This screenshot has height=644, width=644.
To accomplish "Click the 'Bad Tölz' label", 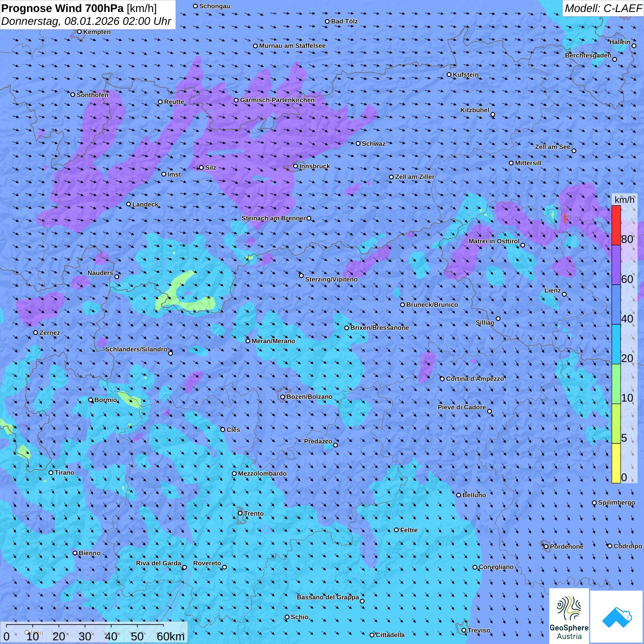I will [344, 21].
